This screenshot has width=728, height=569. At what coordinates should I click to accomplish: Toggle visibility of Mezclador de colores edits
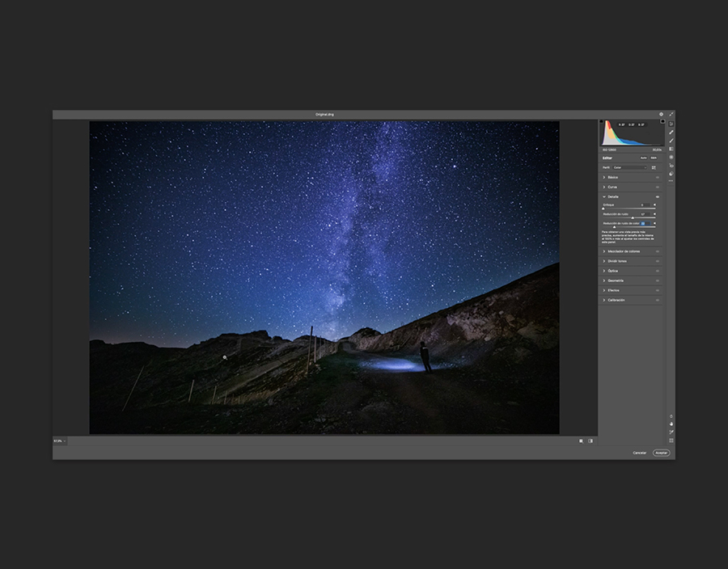(x=658, y=251)
